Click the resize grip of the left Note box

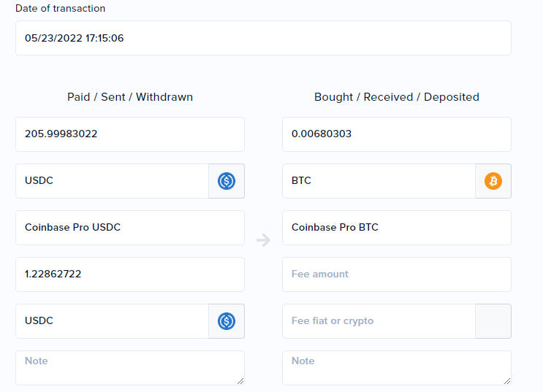(240, 381)
